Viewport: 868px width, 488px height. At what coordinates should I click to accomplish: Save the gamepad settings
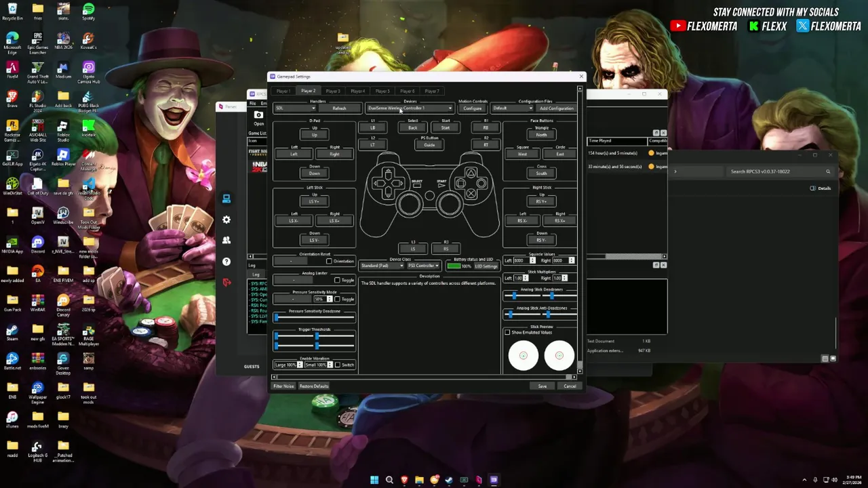point(542,386)
